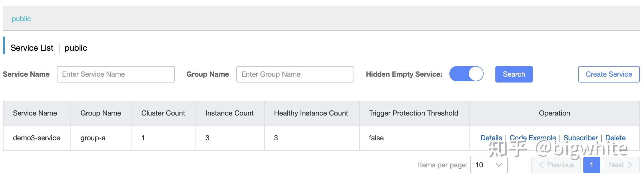Select page 1 in pagination
The image size is (644, 178).
(592, 165)
